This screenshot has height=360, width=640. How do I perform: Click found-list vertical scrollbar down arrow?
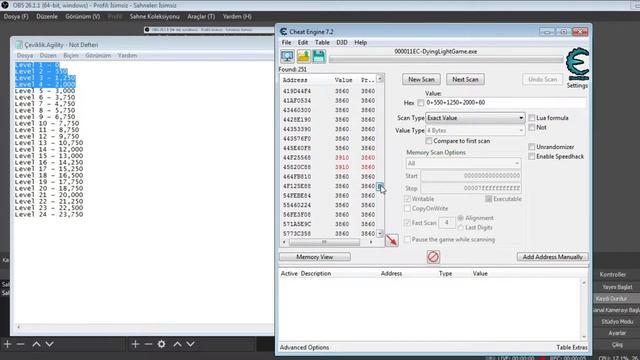tap(380, 233)
